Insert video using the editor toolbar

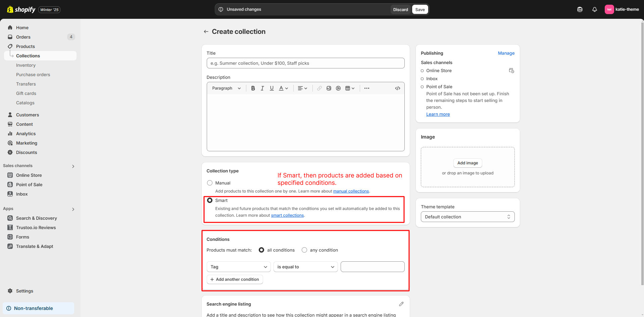338,88
